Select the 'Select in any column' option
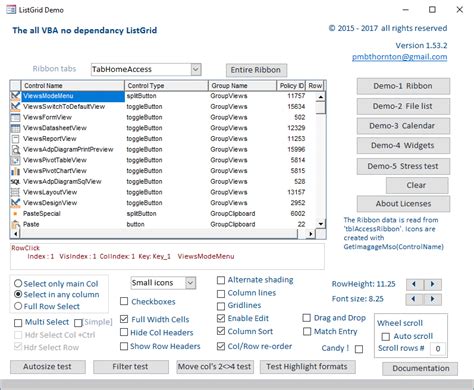Image resolution: width=474 pixels, height=390 pixels. click(x=18, y=294)
